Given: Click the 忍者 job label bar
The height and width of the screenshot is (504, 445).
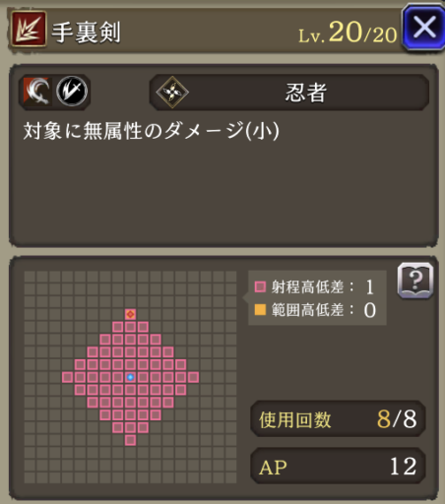Looking at the screenshot, I should pyautogui.click(x=289, y=93).
